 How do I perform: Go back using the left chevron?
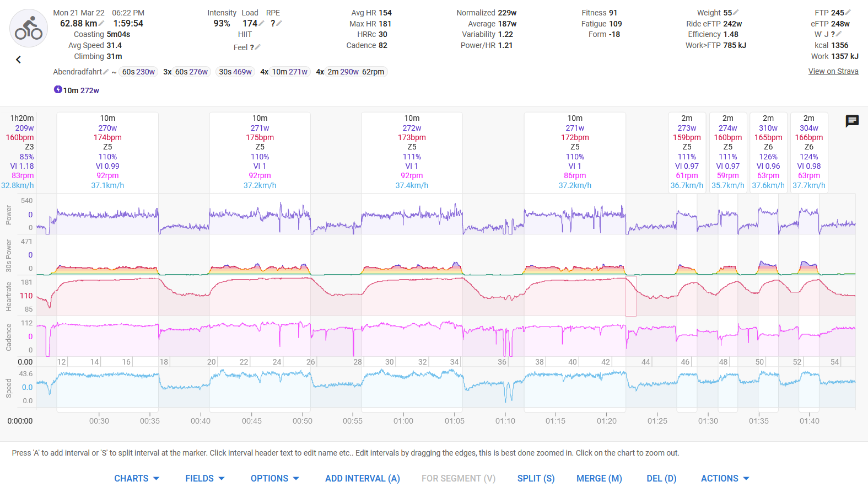tap(18, 60)
